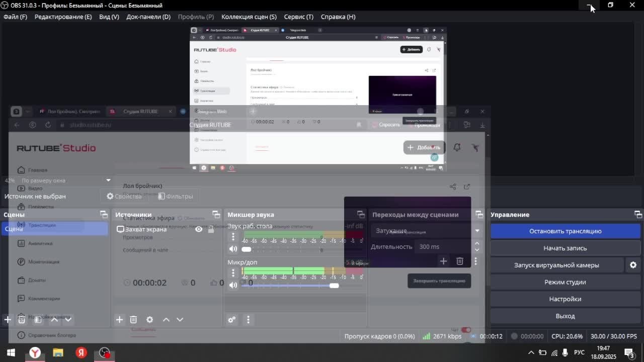Screen dimensions: 644x362
Task: Float the Источники dock panel
Action: click(x=216, y=215)
